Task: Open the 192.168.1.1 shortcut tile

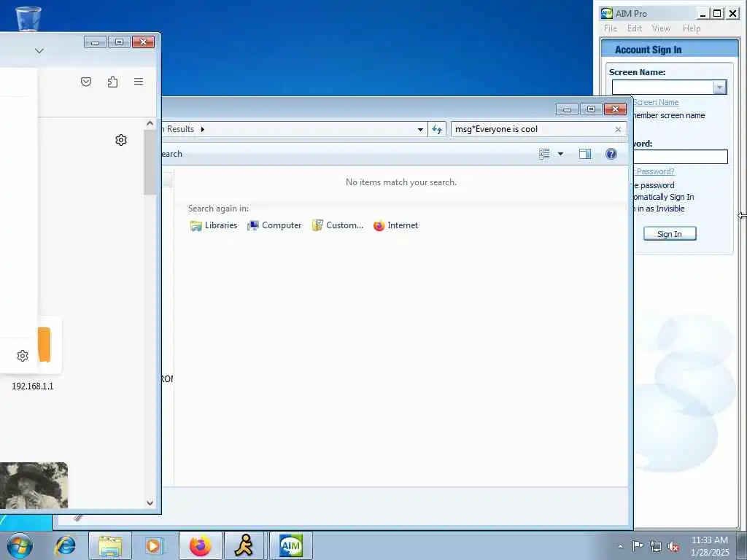Action: pos(32,386)
